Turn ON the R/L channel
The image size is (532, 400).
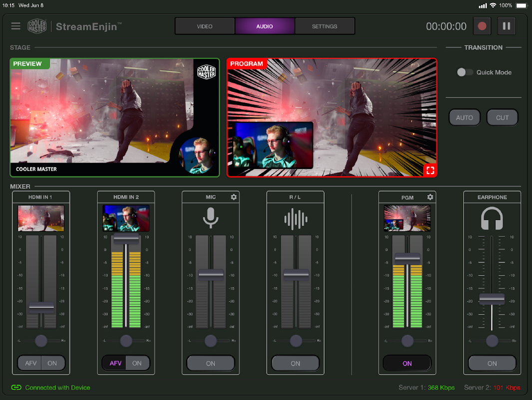[x=295, y=363]
